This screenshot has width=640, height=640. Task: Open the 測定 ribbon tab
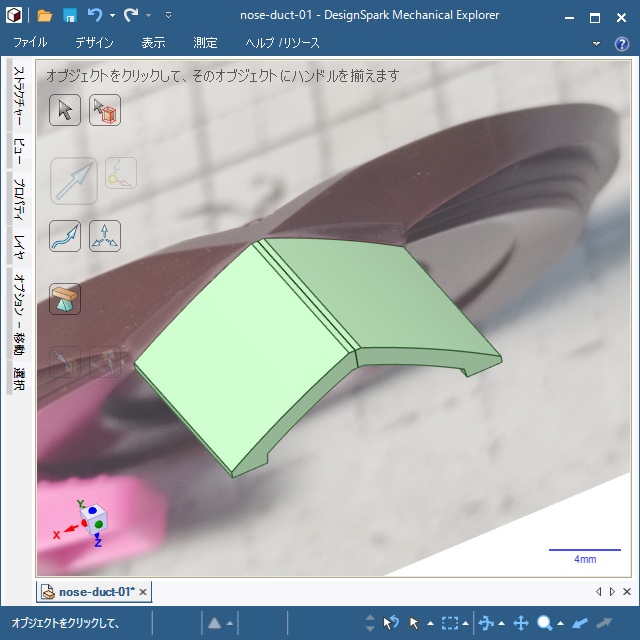click(x=205, y=43)
